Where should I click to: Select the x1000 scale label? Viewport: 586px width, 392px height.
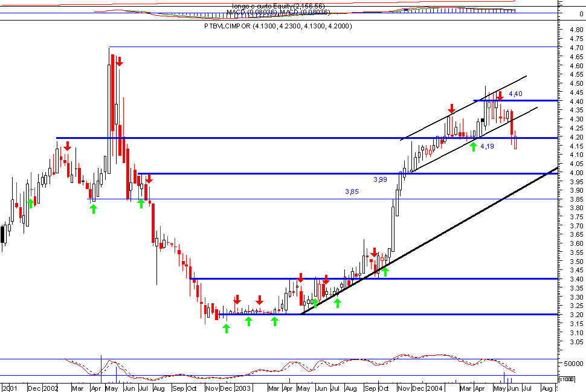tap(567, 379)
